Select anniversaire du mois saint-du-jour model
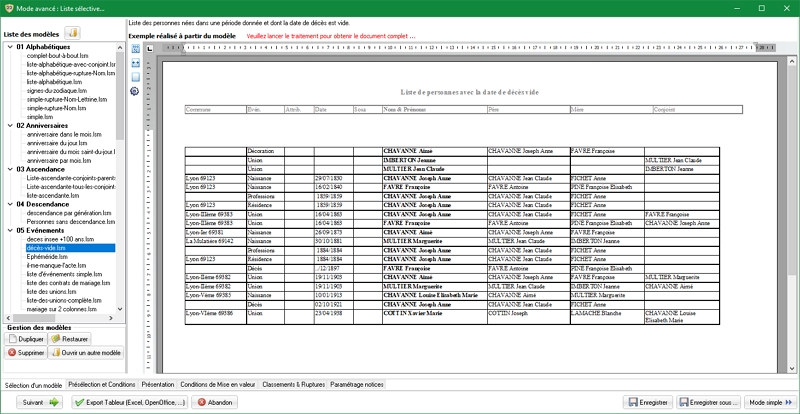Screen dimensions: 800x414 click(71, 152)
